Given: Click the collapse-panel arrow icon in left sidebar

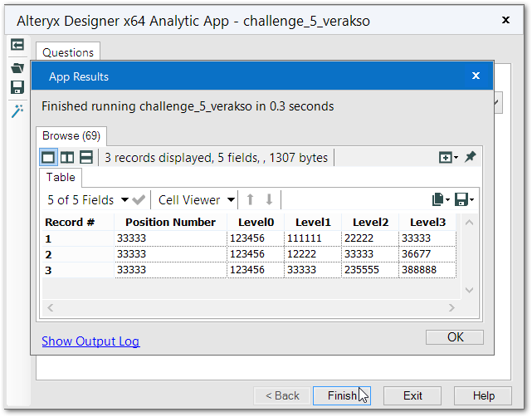Looking at the screenshot, I should tap(17, 45).
